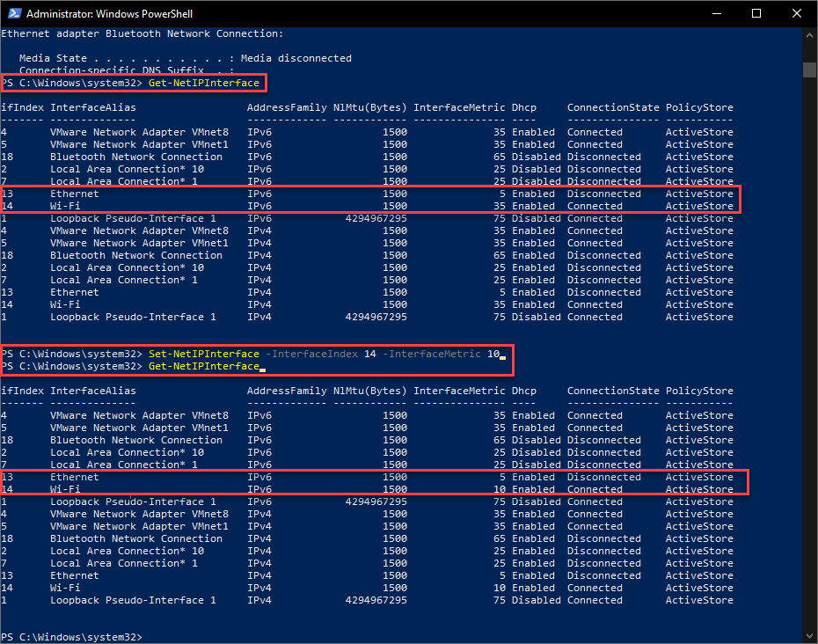Click the first Get-NetIPInterface command text
This screenshot has width=818, height=644.
(203, 83)
